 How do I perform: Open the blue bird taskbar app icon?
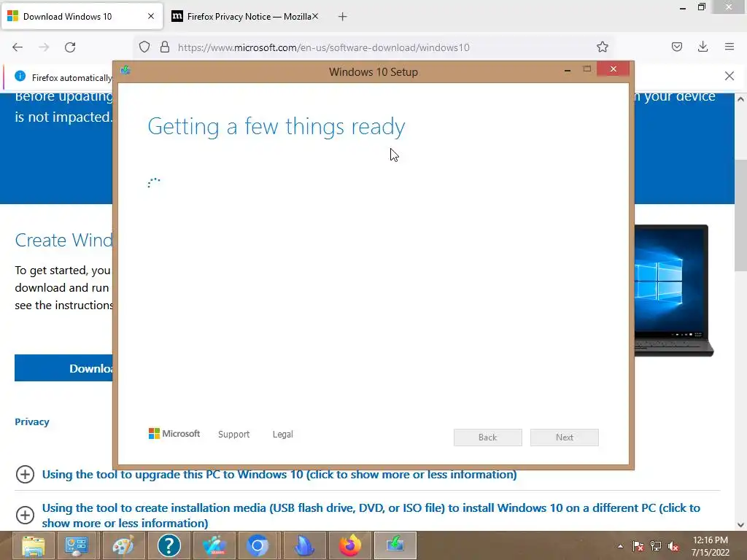214,545
